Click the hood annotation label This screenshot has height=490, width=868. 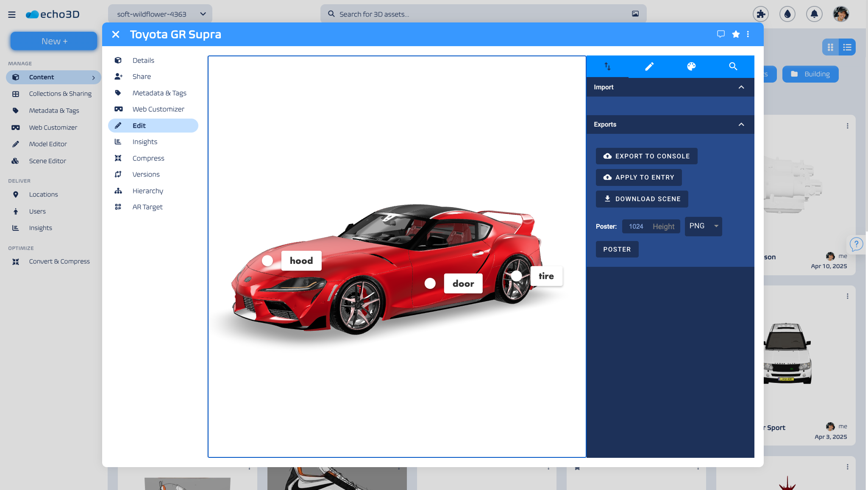(x=301, y=261)
